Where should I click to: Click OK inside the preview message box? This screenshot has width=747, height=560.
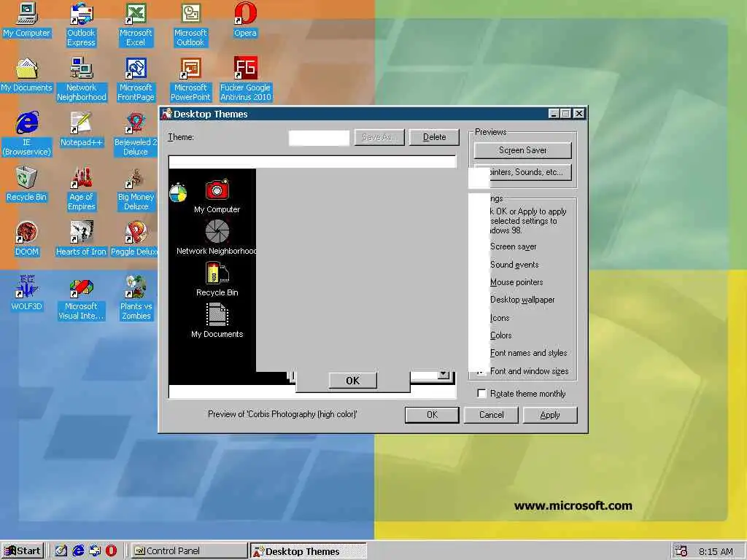352,381
